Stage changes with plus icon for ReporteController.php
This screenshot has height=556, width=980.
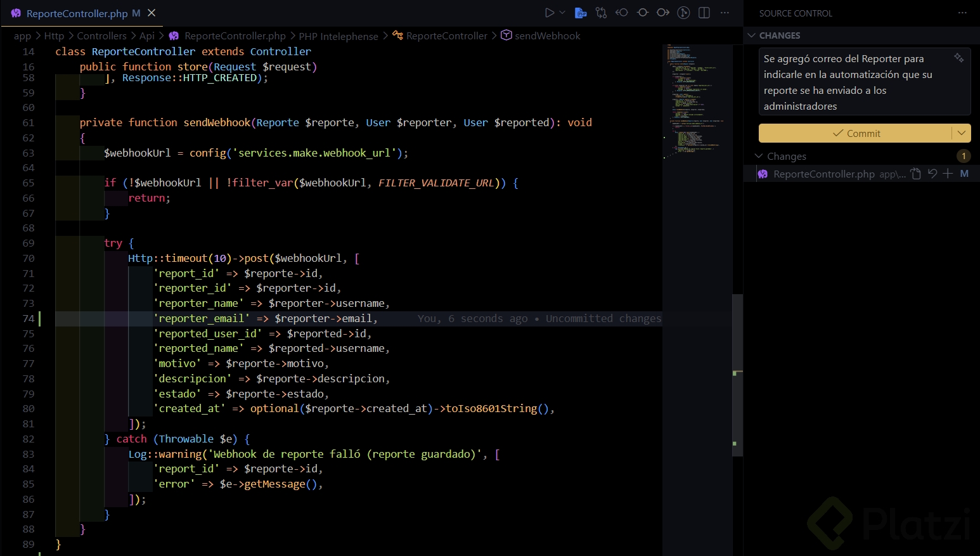point(948,174)
